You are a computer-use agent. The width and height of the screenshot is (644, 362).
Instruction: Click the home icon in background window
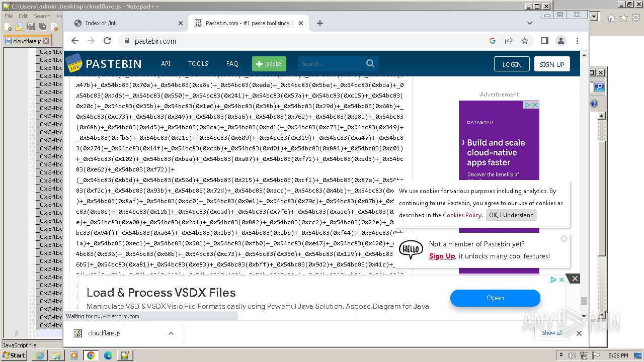[x=611, y=18]
